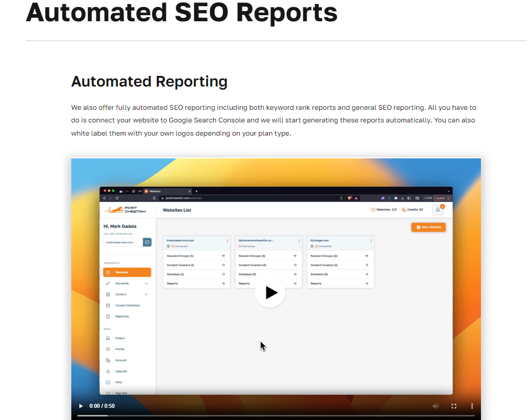Click the notification bell icon in the video
This screenshot has width=528, height=420.
438,209
